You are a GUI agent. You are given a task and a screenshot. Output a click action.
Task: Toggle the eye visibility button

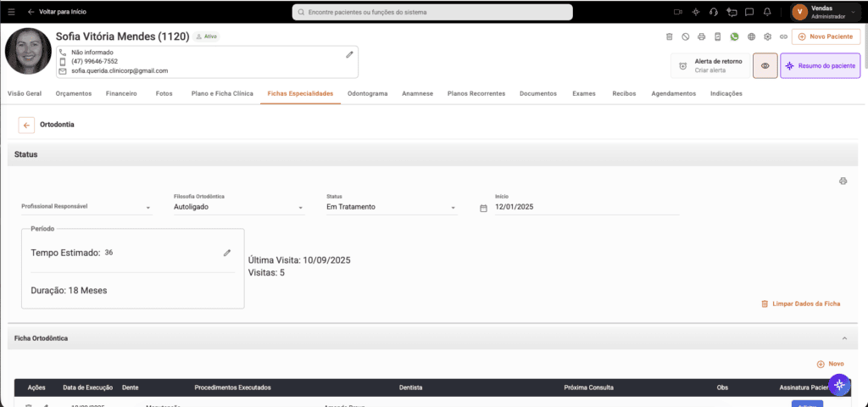click(x=765, y=65)
